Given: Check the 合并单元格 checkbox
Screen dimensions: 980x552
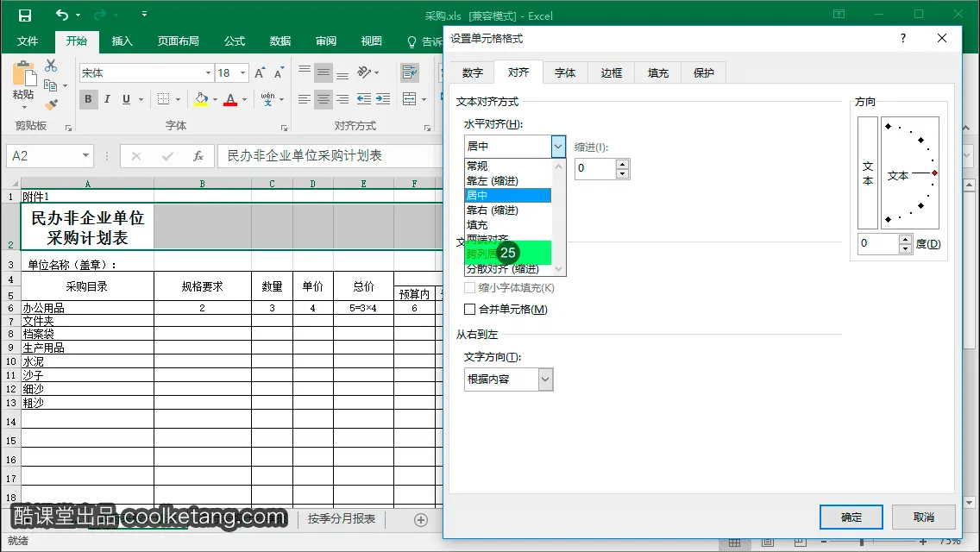Looking at the screenshot, I should tap(469, 309).
